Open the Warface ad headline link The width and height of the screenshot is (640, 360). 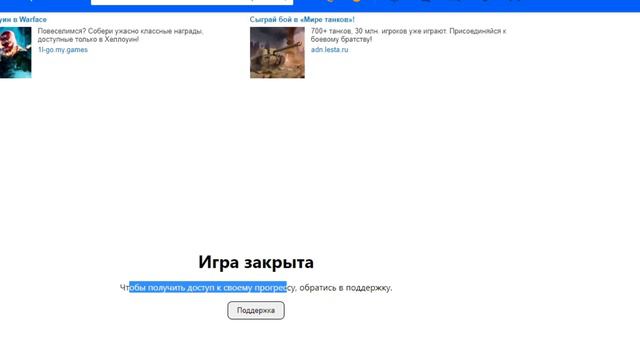[x=23, y=20]
